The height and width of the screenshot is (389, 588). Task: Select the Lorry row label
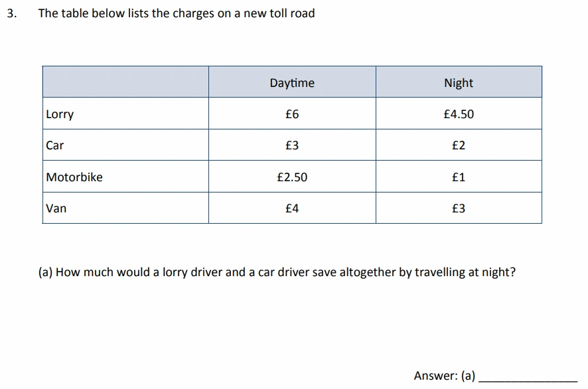coord(60,114)
